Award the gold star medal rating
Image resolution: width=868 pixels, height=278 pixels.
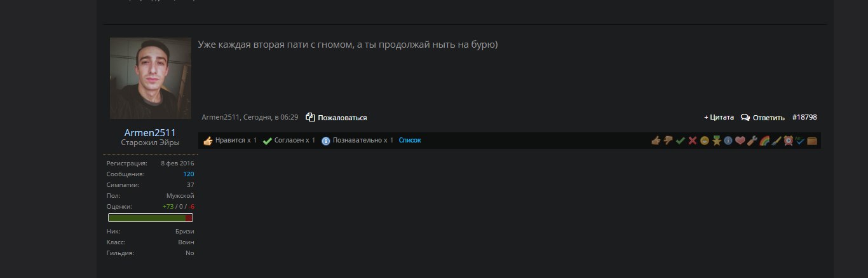tap(717, 141)
